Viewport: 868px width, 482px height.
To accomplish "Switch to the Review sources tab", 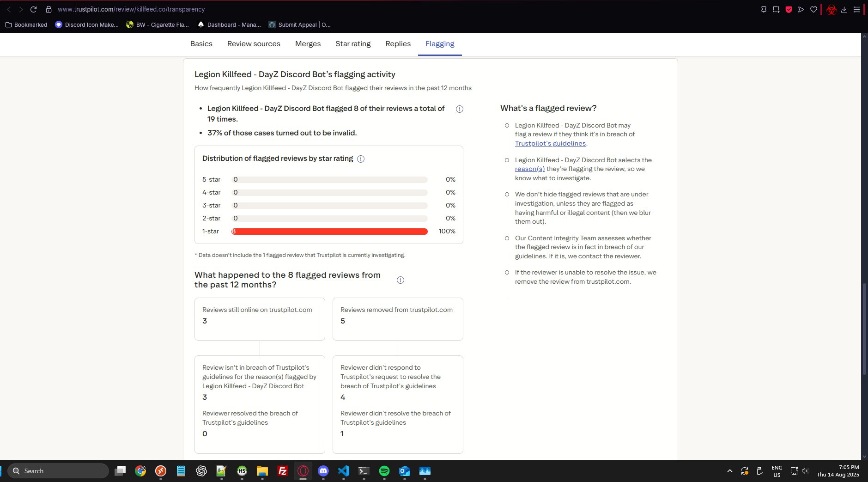I will [254, 44].
